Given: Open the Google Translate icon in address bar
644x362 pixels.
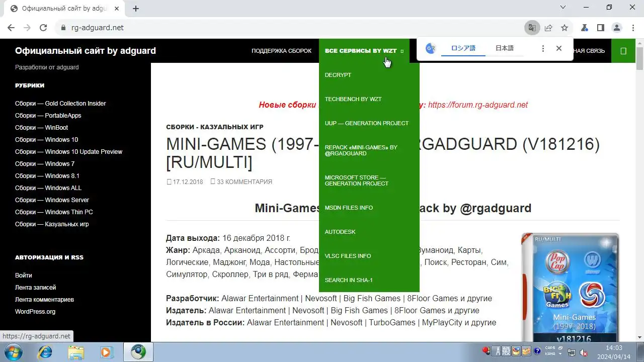Looking at the screenshot, I should [x=532, y=28].
